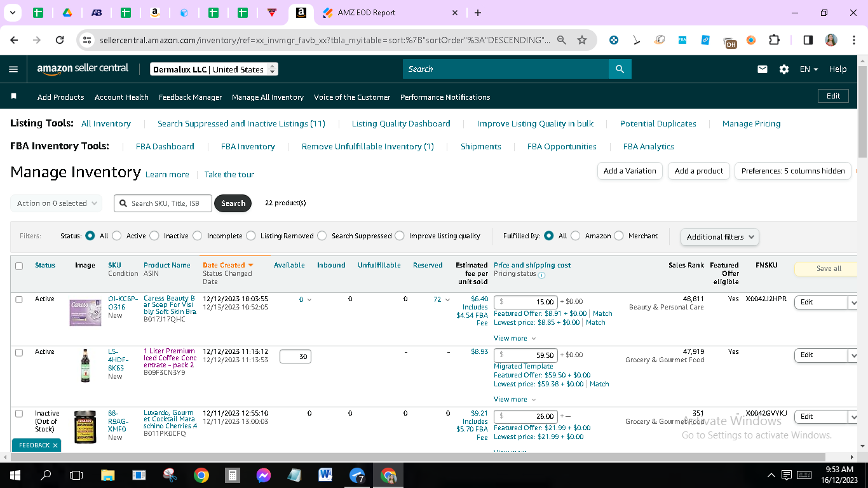The width and height of the screenshot is (868, 488).
Task: Open the settings gear icon
Action: click(x=784, y=69)
